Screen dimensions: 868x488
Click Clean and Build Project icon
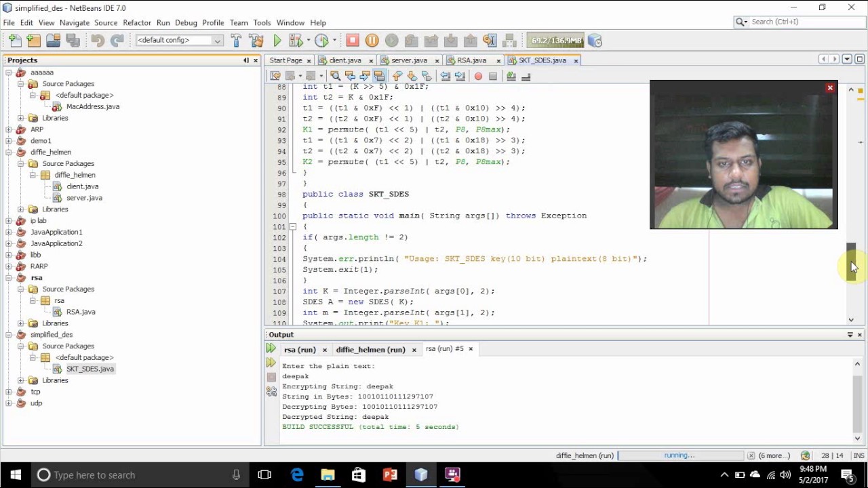(256, 41)
